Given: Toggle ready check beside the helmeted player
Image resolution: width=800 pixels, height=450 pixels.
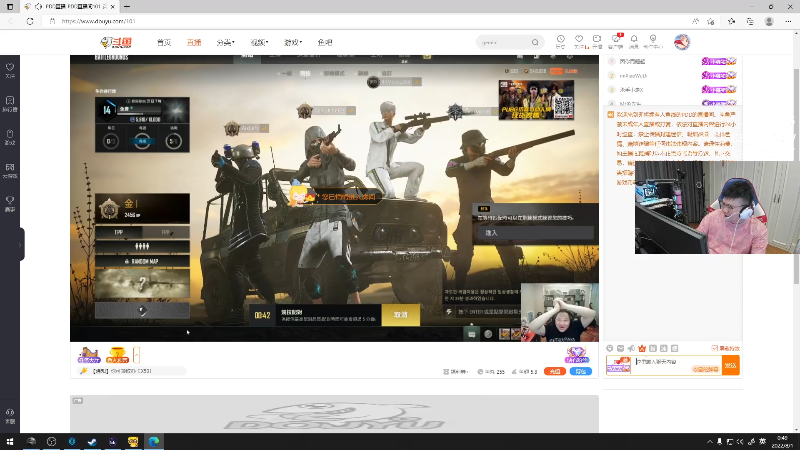Looking at the screenshot, I should click(x=264, y=128).
